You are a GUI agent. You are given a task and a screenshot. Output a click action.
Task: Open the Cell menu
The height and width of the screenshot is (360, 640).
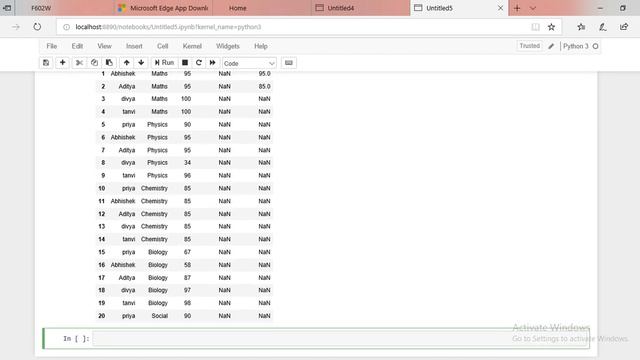(x=162, y=46)
